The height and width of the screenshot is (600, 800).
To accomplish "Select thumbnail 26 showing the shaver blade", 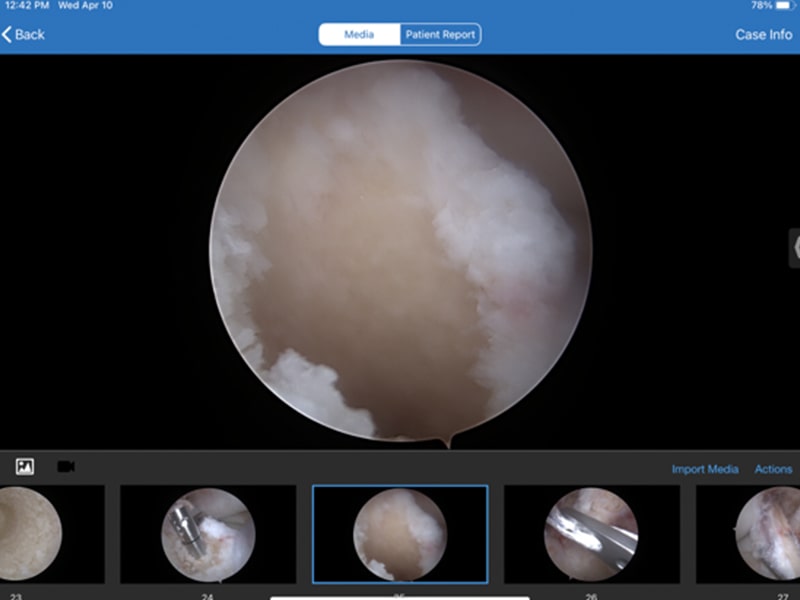I will (592, 534).
